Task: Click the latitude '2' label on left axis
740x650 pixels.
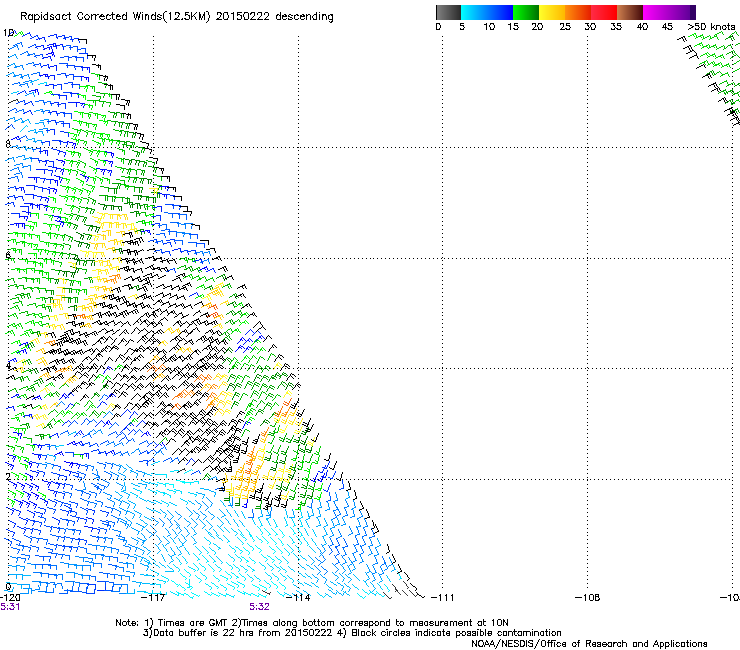Action: click(8, 476)
